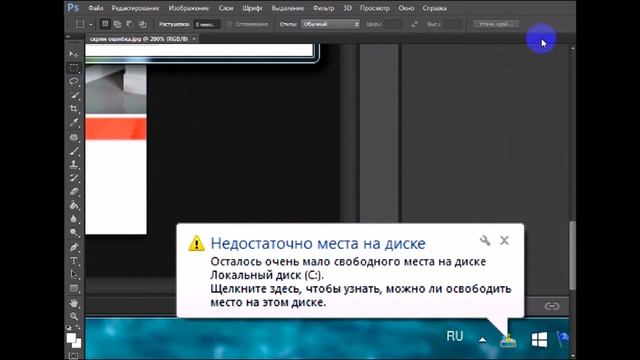The width and height of the screenshot is (640, 360).
Task: Open the Слои menu
Action: tap(226, 8)
